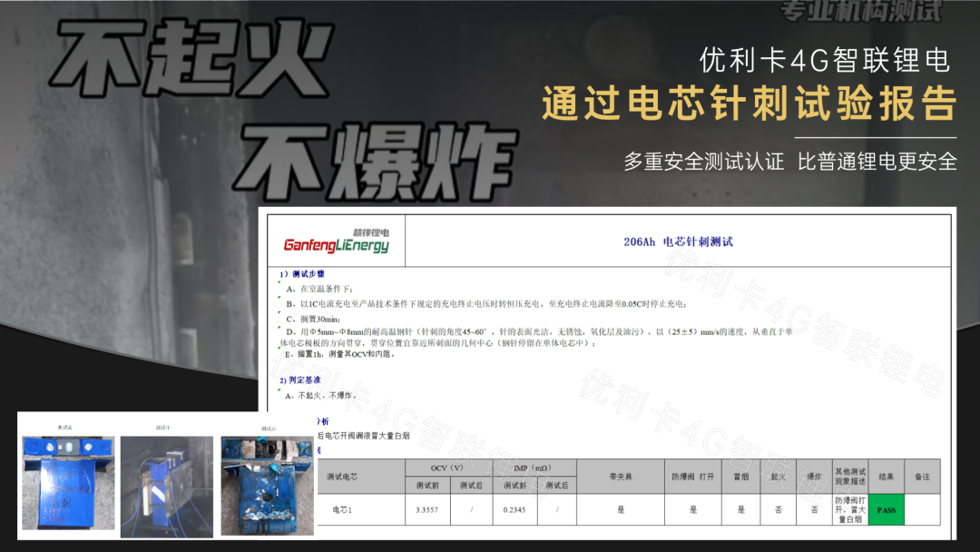Select the report title "206Ah 电芯针刺测试"
The width and height of the screenshot is (980, 552).
pyautogui.click(x=678, y=241)
